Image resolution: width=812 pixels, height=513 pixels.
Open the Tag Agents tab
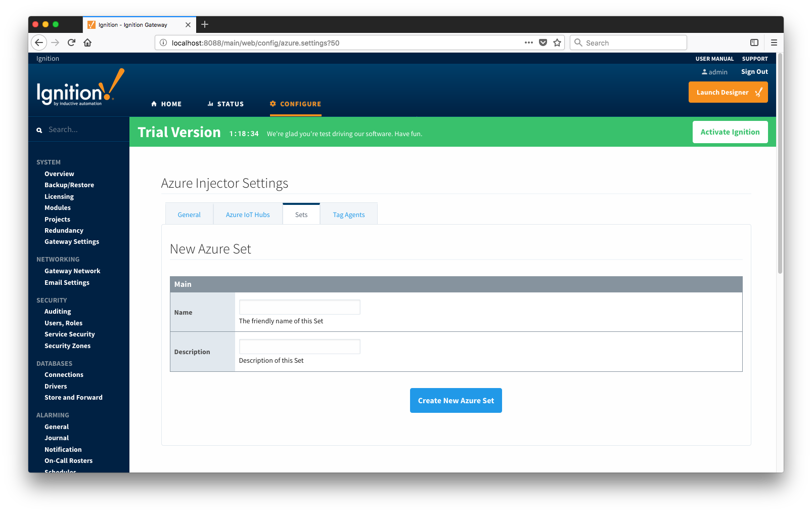(x=348, y=215)
